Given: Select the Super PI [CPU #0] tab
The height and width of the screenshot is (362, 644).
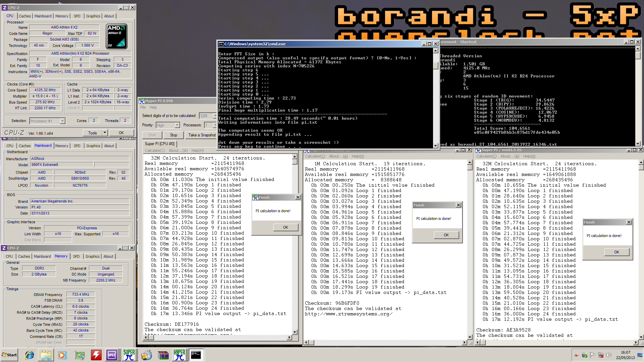Looking at the screenshot, I should (x=160, y=144).
